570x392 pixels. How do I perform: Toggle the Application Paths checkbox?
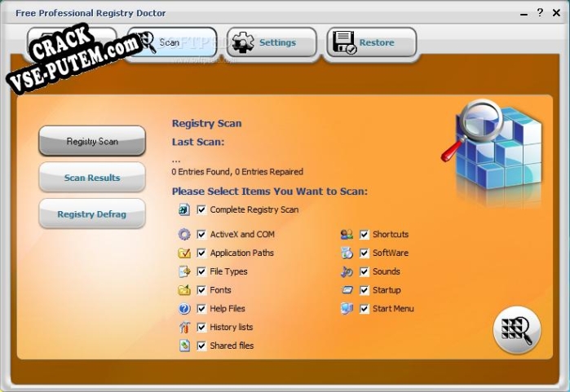click(x=201, y=253)
